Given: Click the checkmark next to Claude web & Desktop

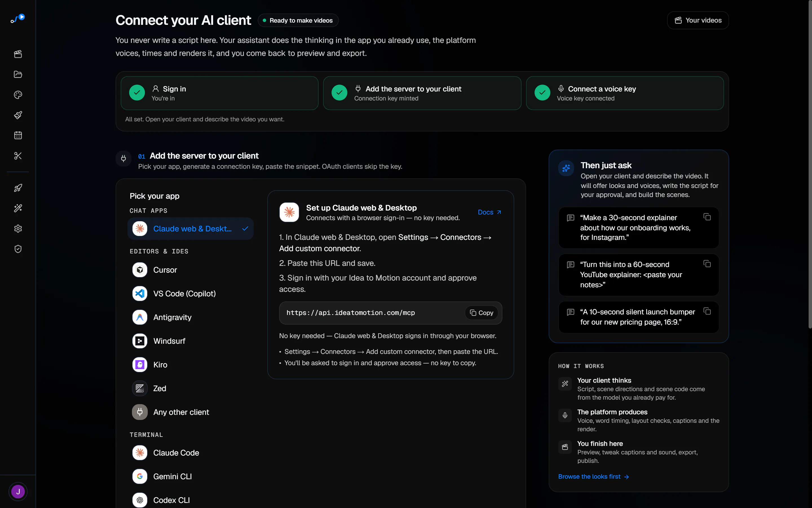Looking at the screenshot, I should [x=245, y=229].
